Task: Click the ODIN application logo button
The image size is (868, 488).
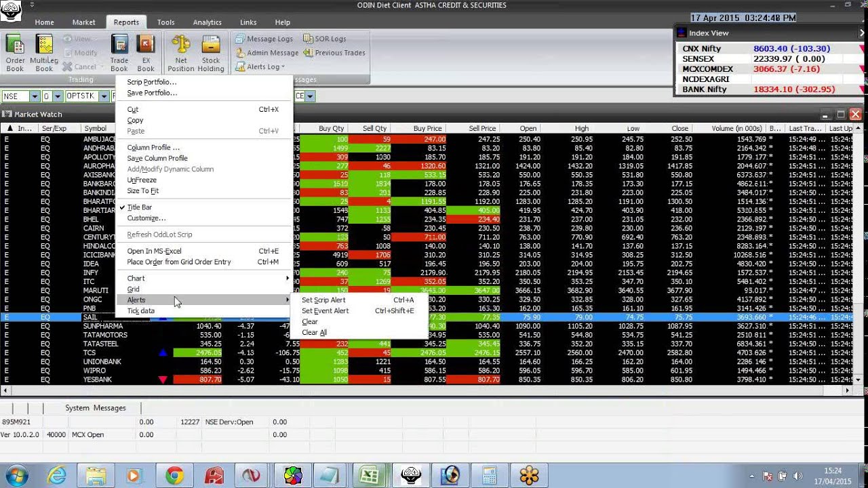Action: pos(11,9)
